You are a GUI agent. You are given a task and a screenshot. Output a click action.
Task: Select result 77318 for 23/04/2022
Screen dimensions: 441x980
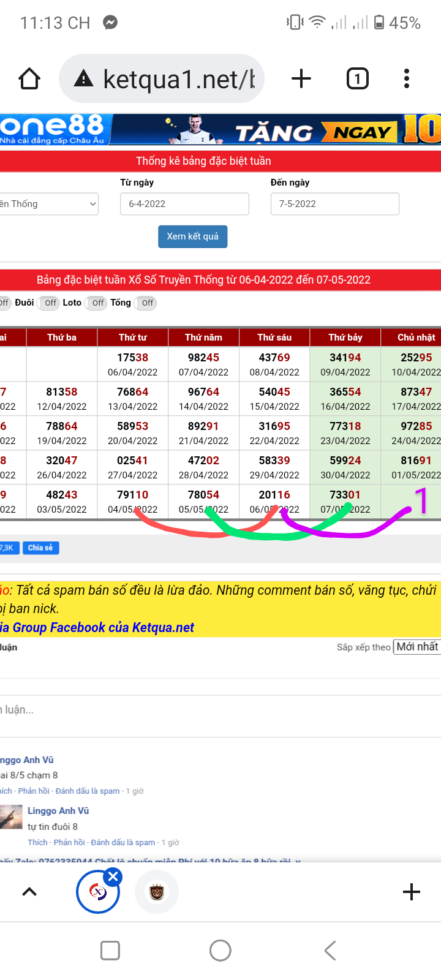(x=345, y=426)
